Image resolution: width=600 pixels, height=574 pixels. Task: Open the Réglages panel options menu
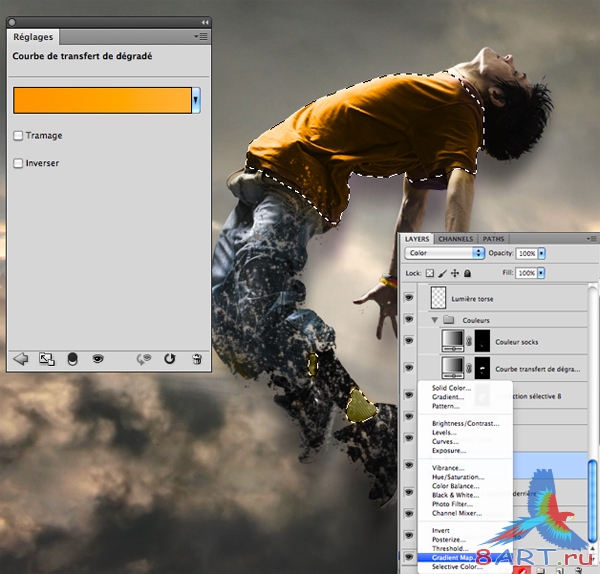coord(201,36)
